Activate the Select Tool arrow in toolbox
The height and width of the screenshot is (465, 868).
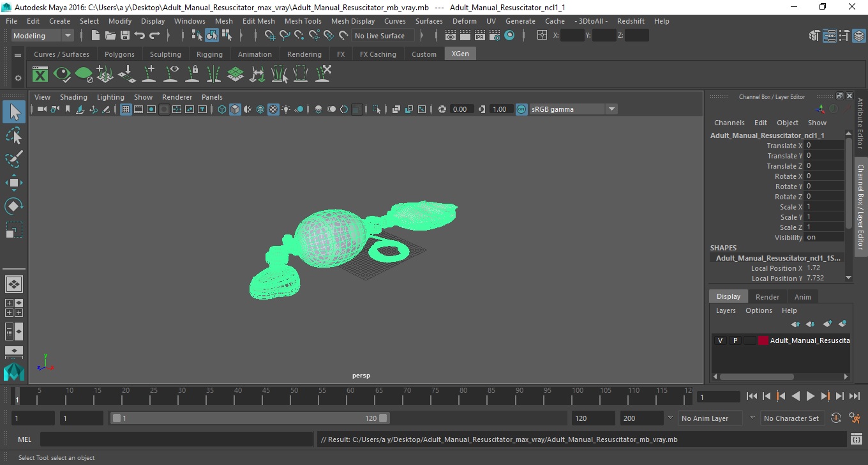point(14,112)
